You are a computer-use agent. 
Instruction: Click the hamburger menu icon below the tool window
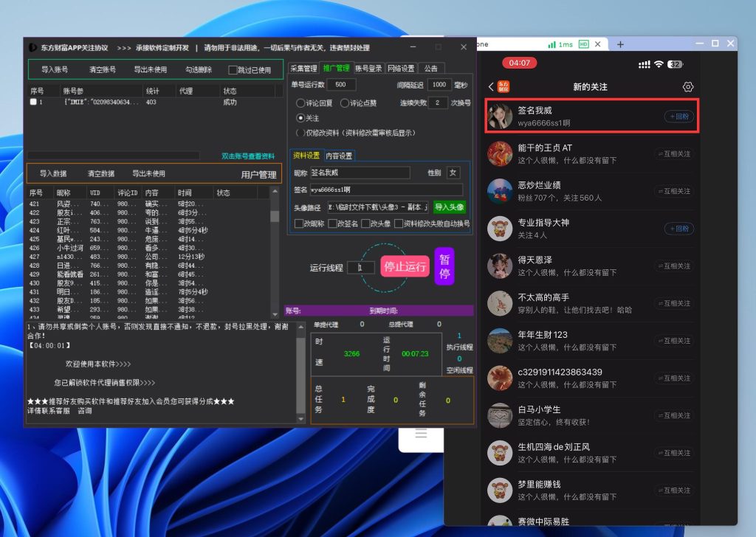tap(420, 434)
